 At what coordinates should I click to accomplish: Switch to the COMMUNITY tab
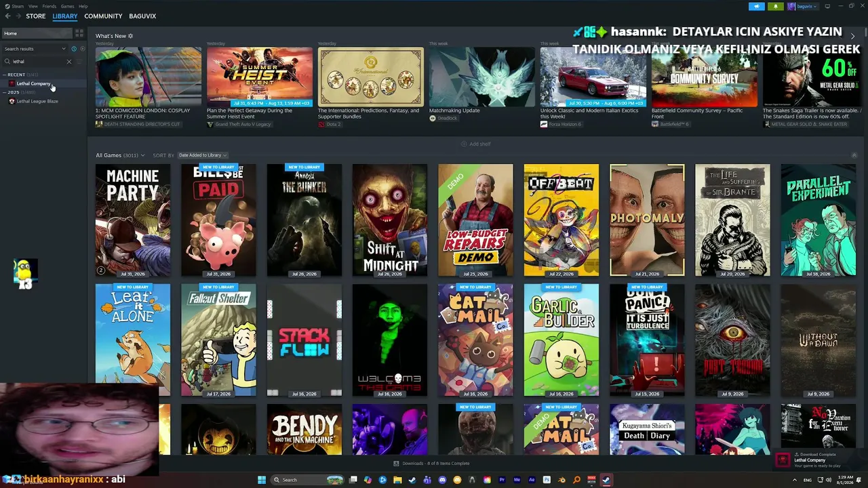pos(103,16)
